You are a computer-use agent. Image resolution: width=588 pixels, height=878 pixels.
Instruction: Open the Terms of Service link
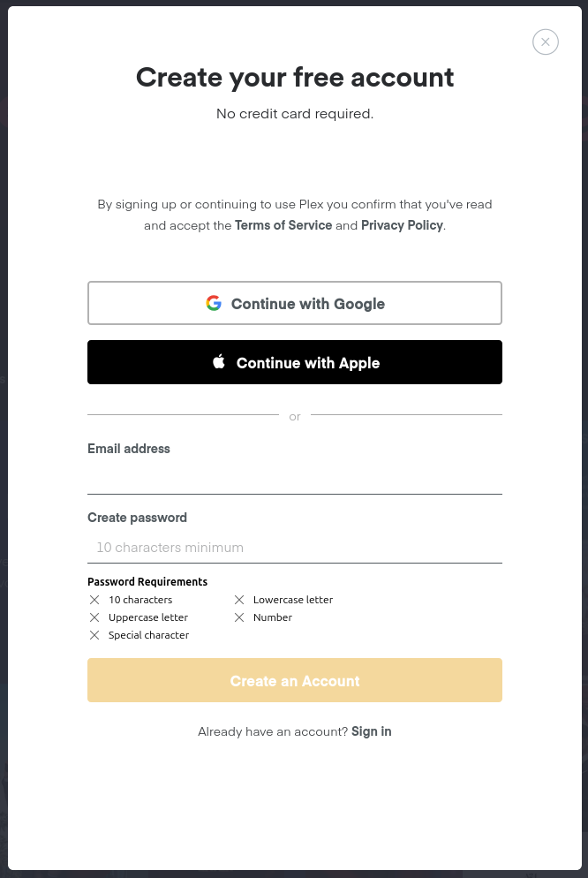(x=283, y=225)
